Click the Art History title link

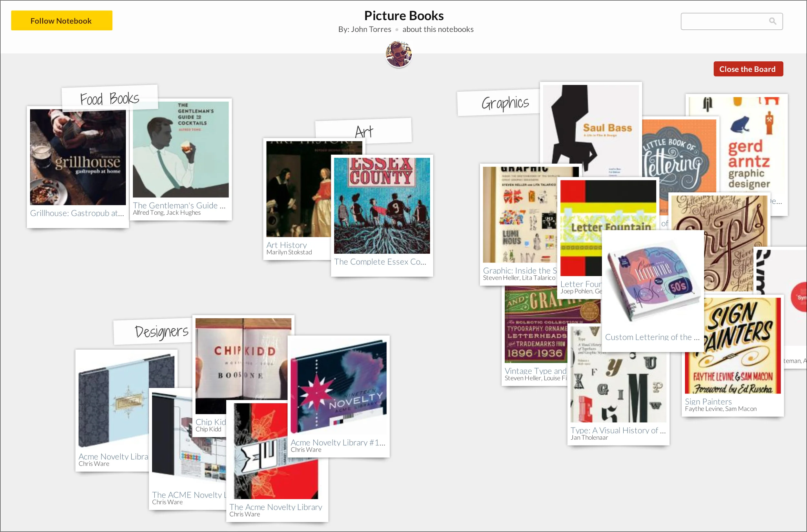click(x=286, y=245)
